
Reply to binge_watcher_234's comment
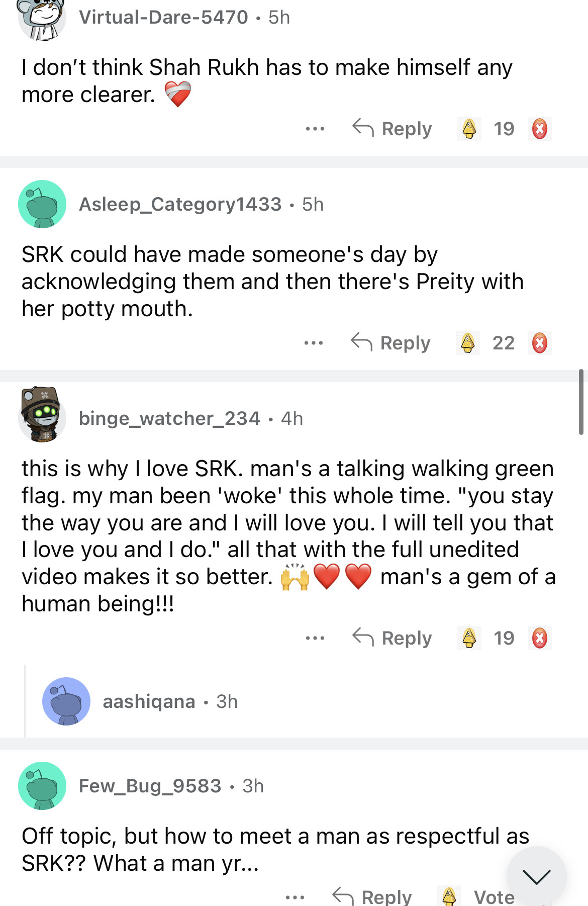point(392,638)
